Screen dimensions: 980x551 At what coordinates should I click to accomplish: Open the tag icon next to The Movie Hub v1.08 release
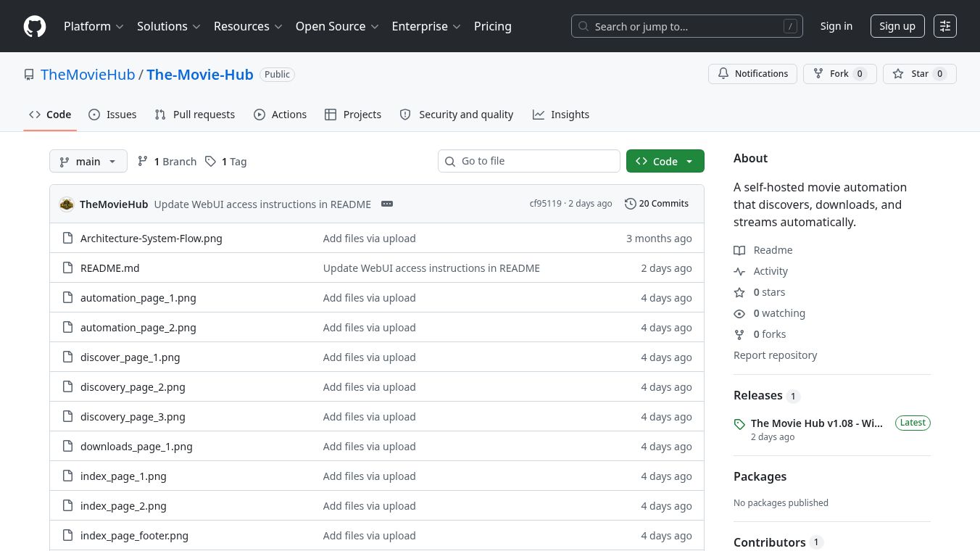(739, 424)
